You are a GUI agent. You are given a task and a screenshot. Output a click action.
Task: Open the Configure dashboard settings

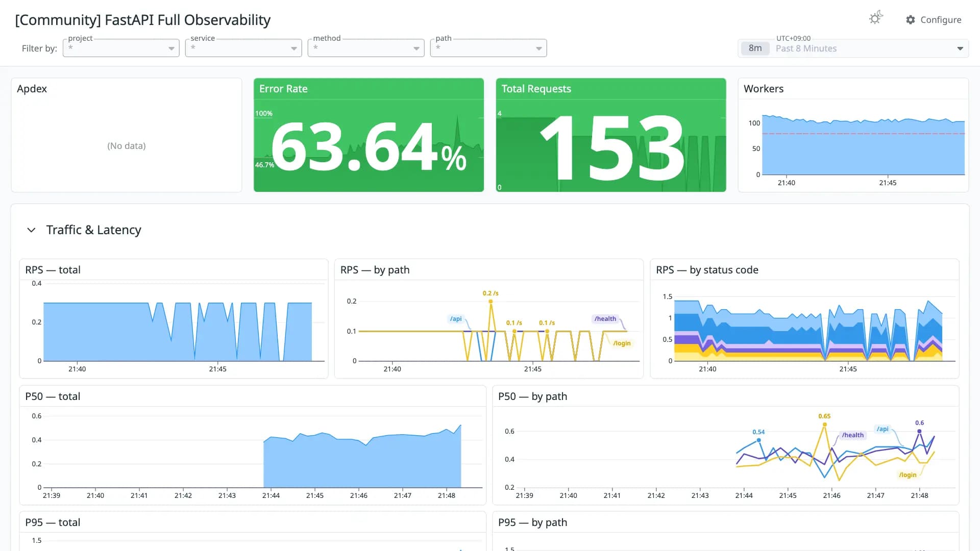pos(934,20)
